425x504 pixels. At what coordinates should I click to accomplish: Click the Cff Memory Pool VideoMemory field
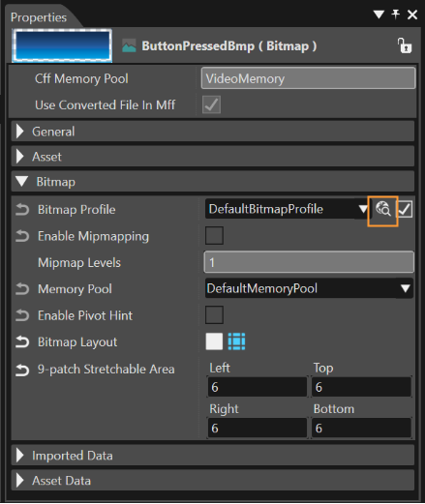pyautogui.click(x=308, y=78)
